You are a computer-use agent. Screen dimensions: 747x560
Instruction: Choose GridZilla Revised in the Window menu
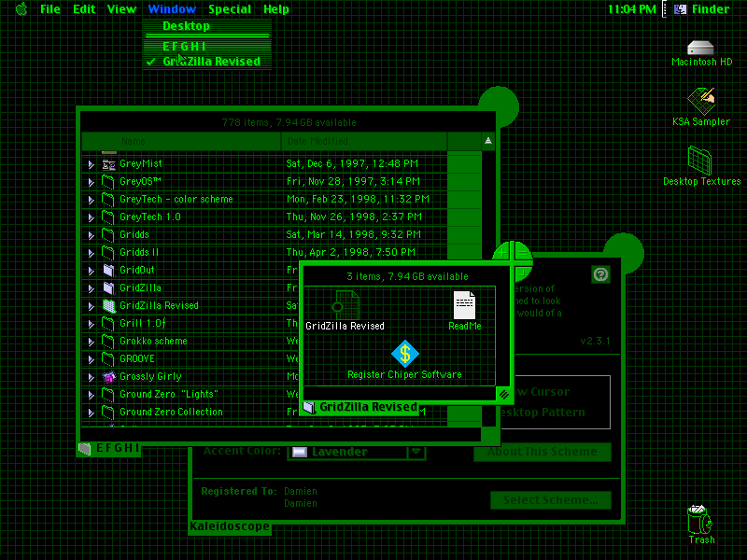(x=207, y=62)
